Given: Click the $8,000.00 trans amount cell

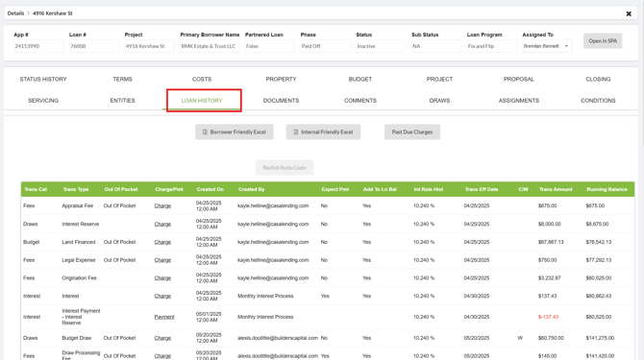Looking at the screenshot, I should 550,225.
